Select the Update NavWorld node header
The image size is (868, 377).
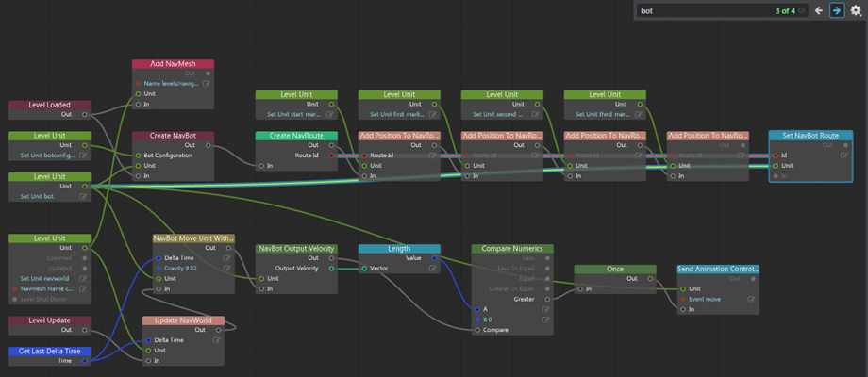[183, 320]
